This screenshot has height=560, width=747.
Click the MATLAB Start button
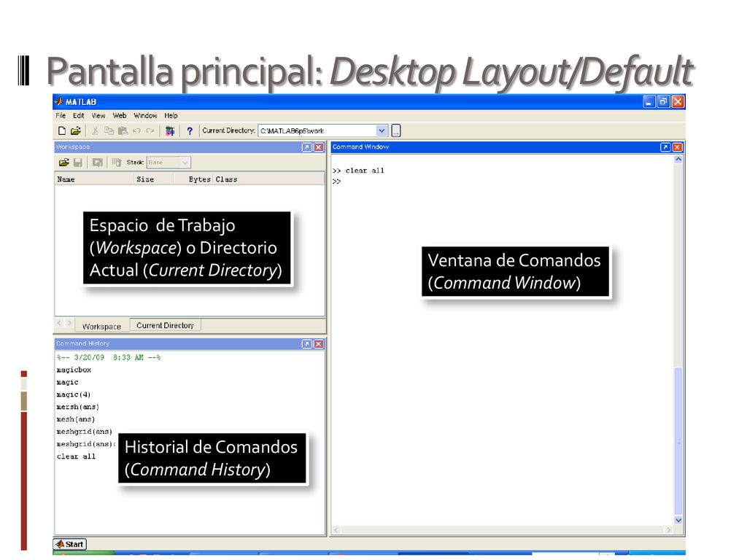click(69, 544)
